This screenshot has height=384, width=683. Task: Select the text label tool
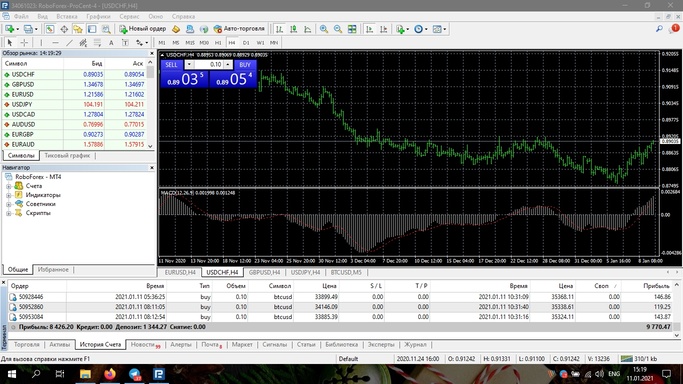(x=125, y=43)
